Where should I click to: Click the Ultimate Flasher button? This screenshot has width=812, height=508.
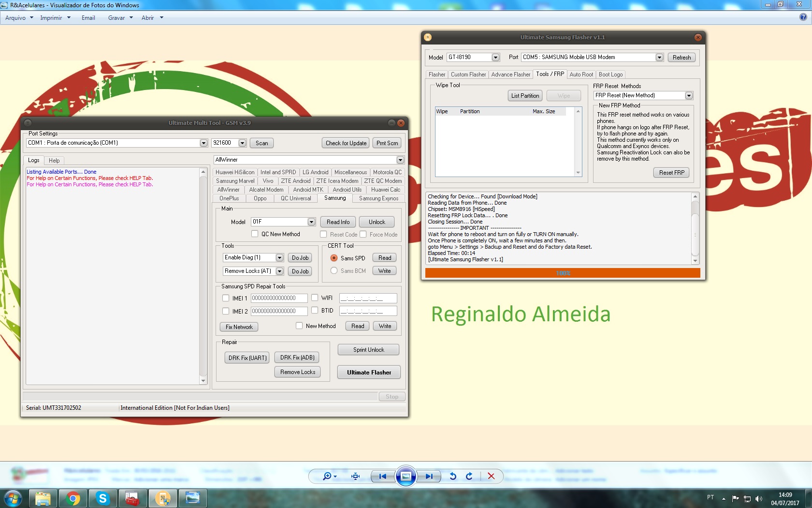coord(369,373)
